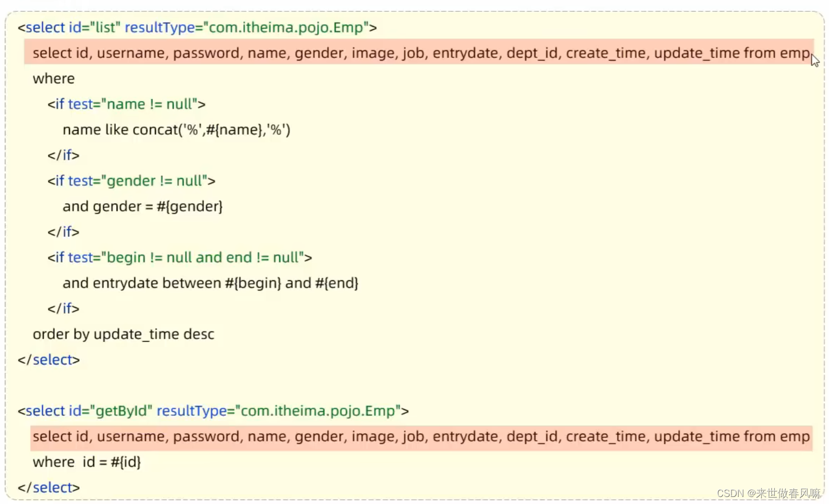The image size is (829, 504).
Task: Click the closing </if> tag after the name condition
Action: click(63, 155)
